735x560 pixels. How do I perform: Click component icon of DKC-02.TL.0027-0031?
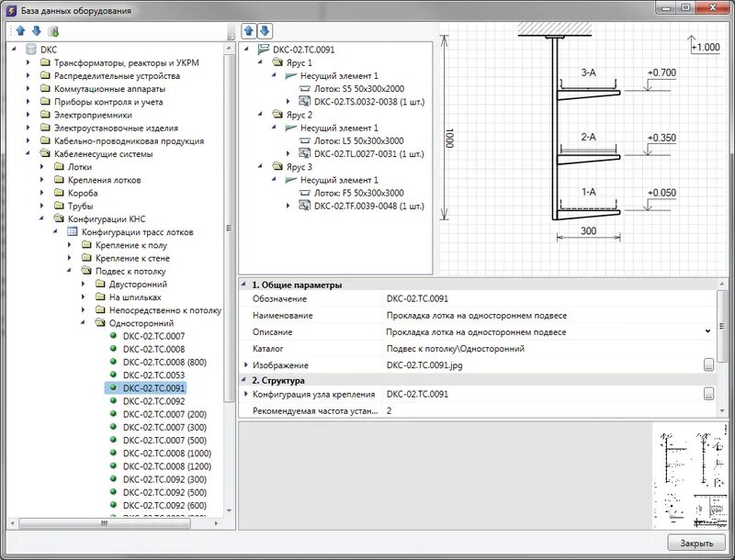pos(305,153)
